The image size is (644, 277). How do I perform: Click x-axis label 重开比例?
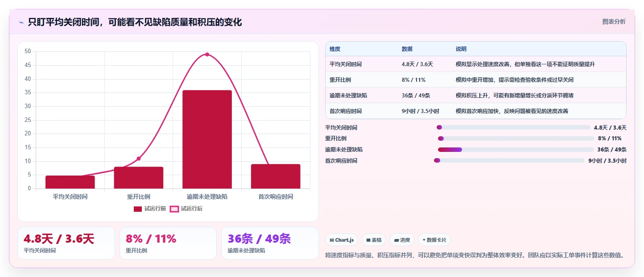click(x=139, y=197)
